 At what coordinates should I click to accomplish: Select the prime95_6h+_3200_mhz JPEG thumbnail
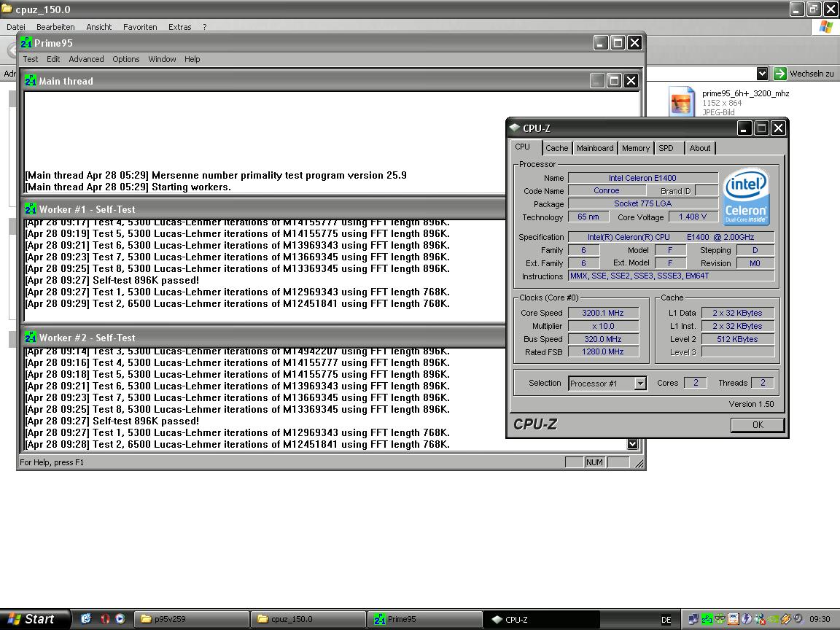tap(682, 101)
